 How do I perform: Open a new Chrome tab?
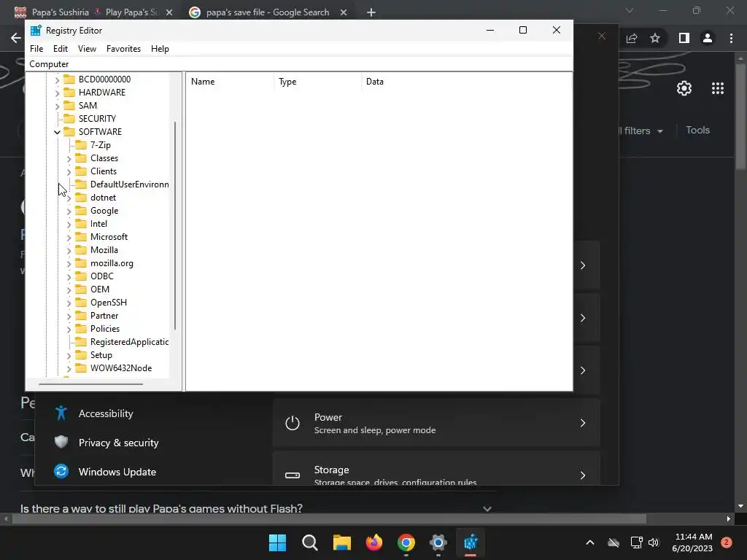pyautogui.click(x=371, y=12)
